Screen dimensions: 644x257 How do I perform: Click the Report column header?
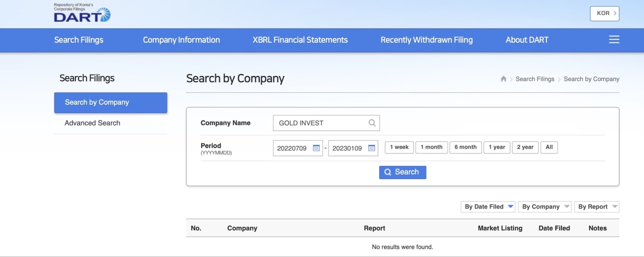coord(374,228)
